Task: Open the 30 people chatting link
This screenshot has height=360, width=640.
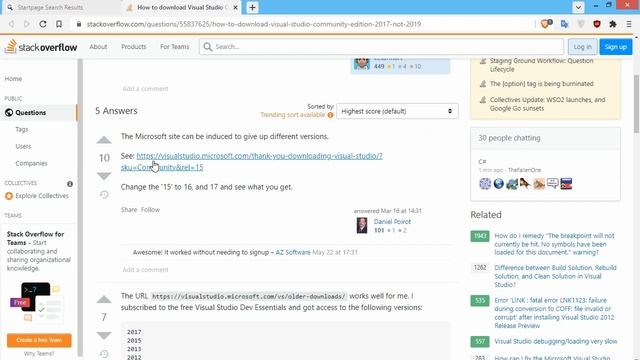Action: [509, 138]
